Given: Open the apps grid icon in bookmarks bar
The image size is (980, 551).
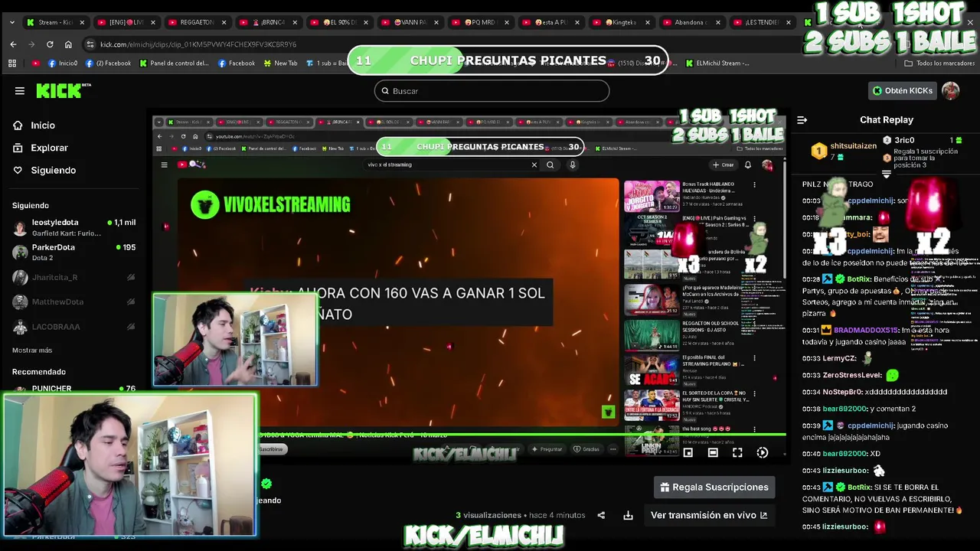Looking at the screenshot, I should [x=12, y=64].
